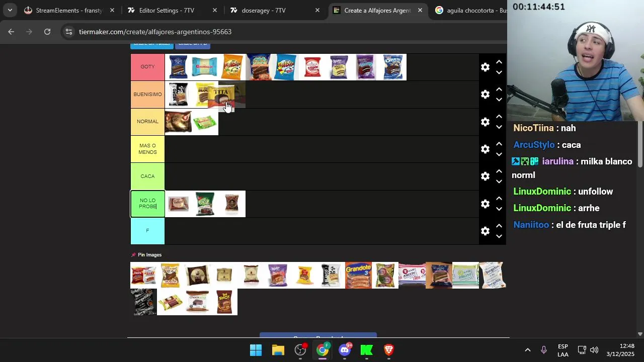Screen dimensions: 644x362
Task: Pick the green-wrapper alfajor in NORMAL row
Action: click(205, 122)
